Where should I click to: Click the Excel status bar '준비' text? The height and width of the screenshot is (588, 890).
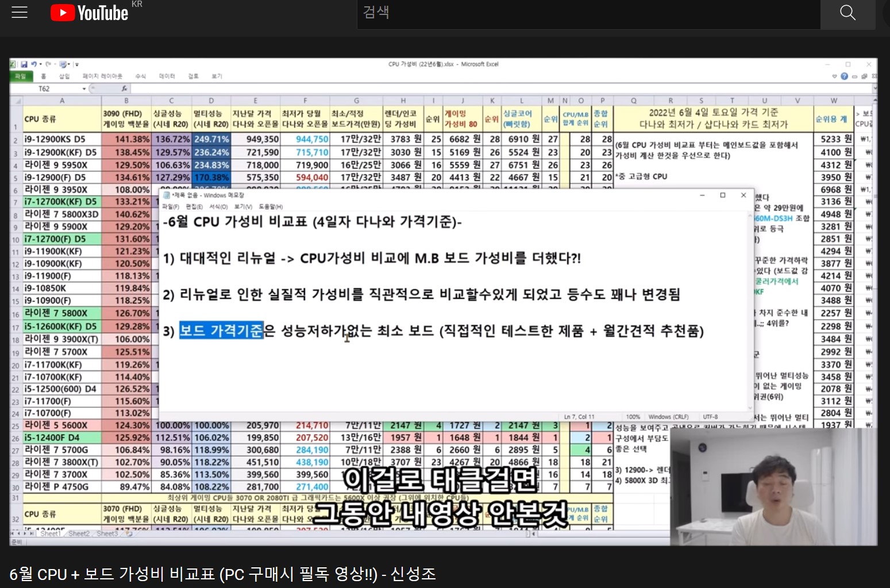point(16,542)
